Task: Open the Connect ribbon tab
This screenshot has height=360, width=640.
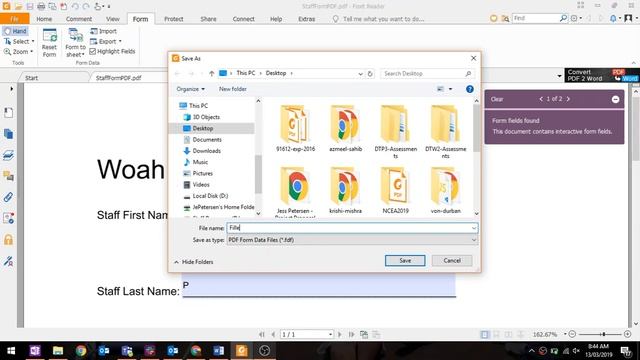Action: pyautogui.click(x=244, y=19)
